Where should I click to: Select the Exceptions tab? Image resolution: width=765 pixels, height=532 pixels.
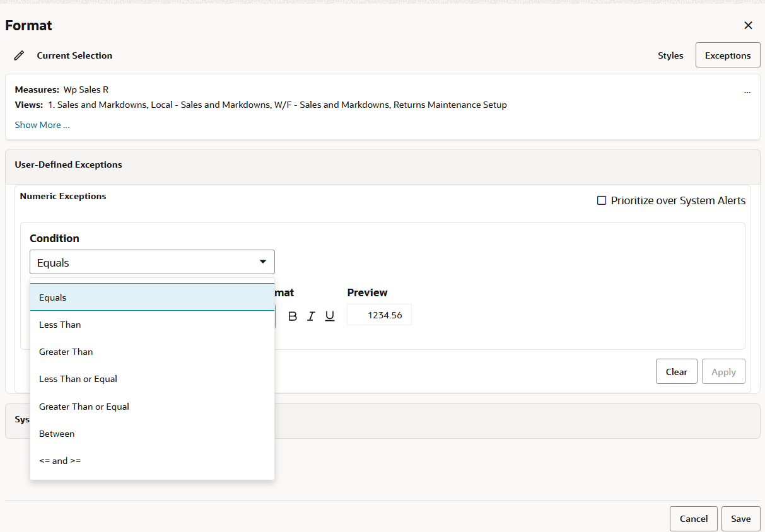tap(728, 55)
